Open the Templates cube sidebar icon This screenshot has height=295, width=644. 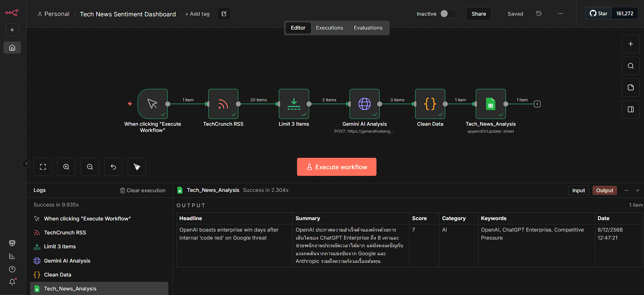pos(12,243)
